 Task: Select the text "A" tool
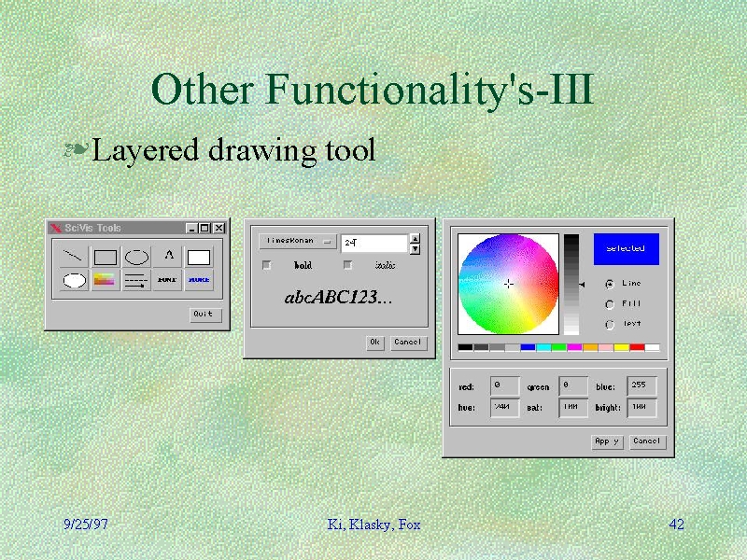coord(168,256)
